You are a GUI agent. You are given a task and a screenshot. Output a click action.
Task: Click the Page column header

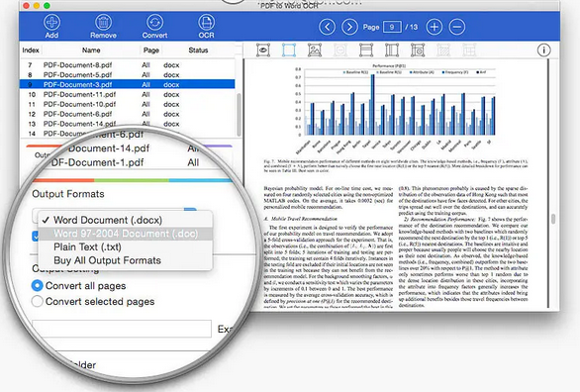tap(151, 50)
